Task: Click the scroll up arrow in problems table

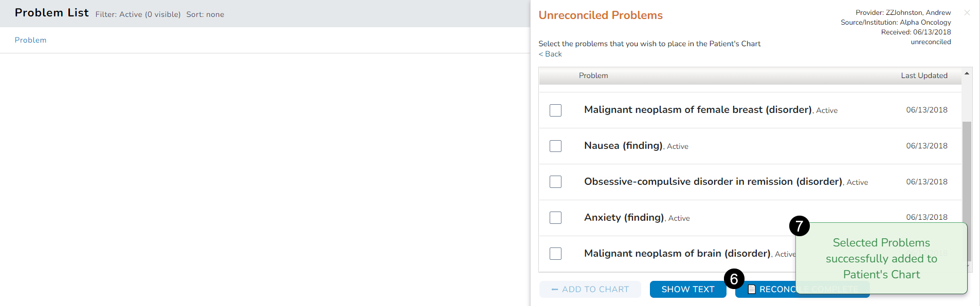Action: (x=967, y=74)
